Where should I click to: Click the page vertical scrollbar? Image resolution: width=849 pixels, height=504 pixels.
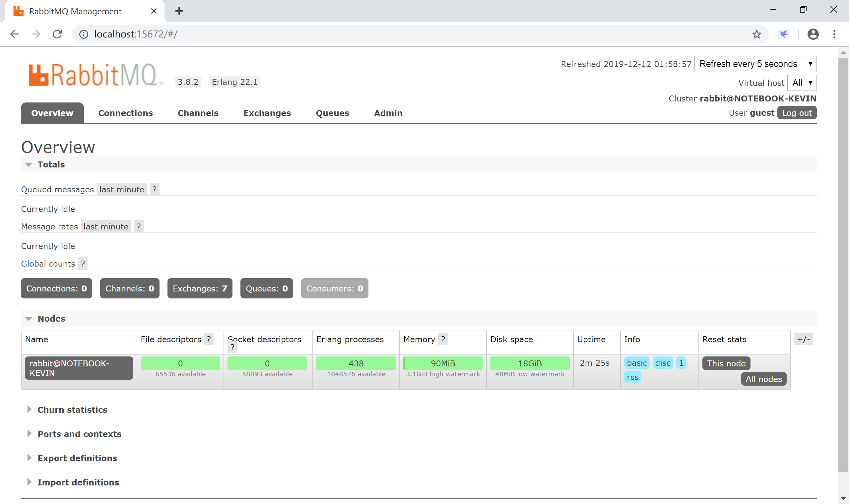tap(843, 265)
